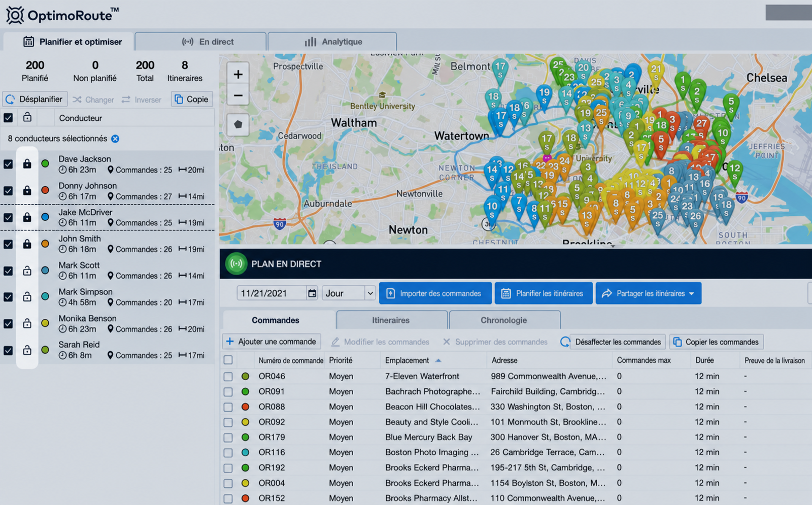Check the box for order OR092

(228, 422)
